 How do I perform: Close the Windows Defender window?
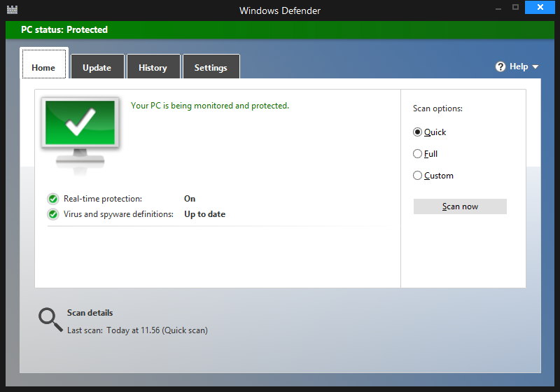coord(540,7)
